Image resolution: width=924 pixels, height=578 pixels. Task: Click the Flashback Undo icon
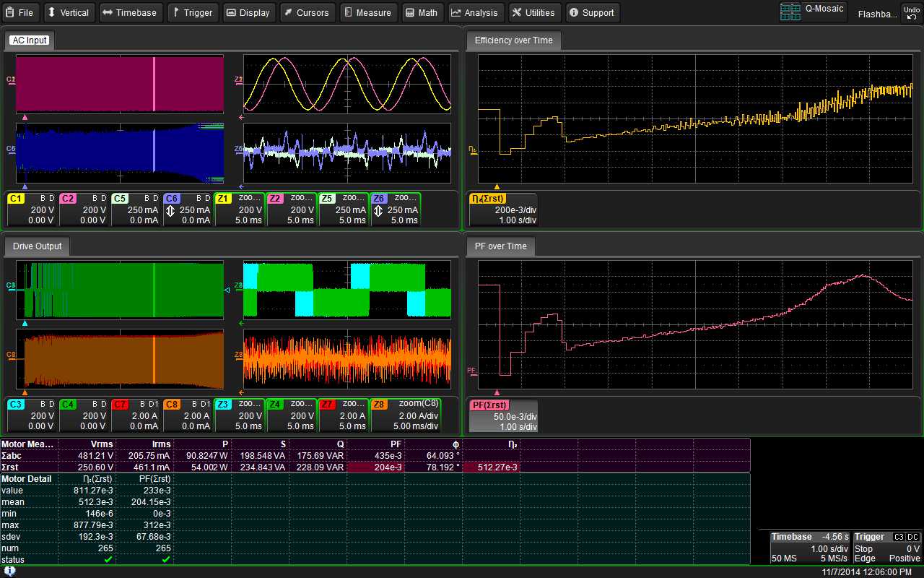911,12
